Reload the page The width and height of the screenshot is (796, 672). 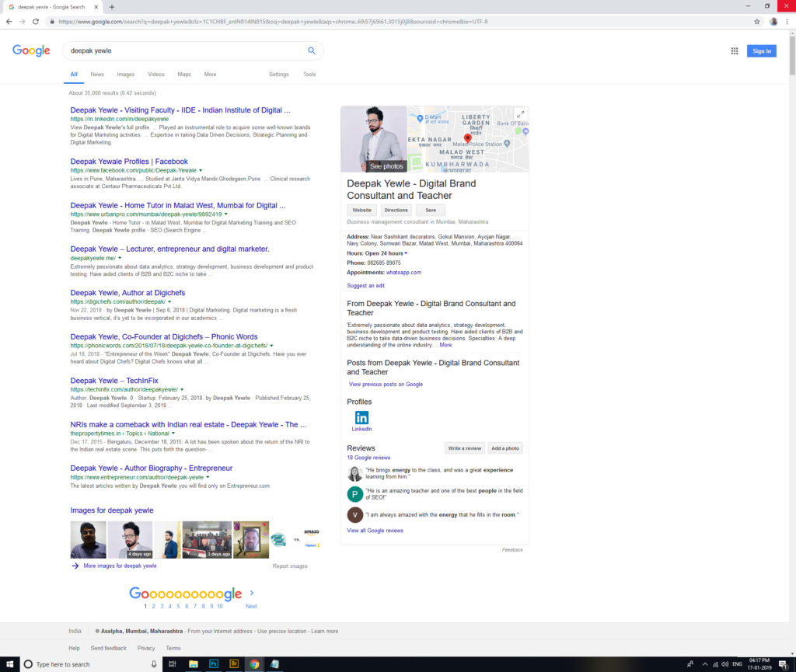(36, 22)
